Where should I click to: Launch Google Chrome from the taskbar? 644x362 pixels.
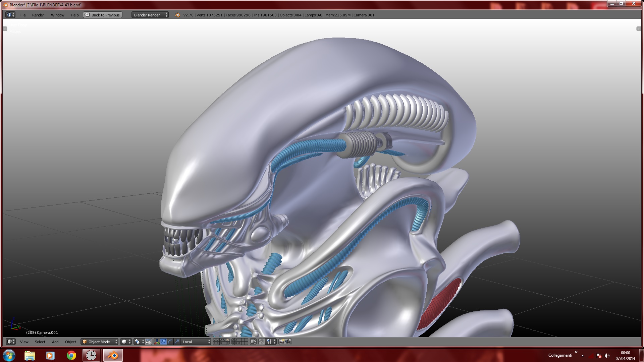coord(71,355)
